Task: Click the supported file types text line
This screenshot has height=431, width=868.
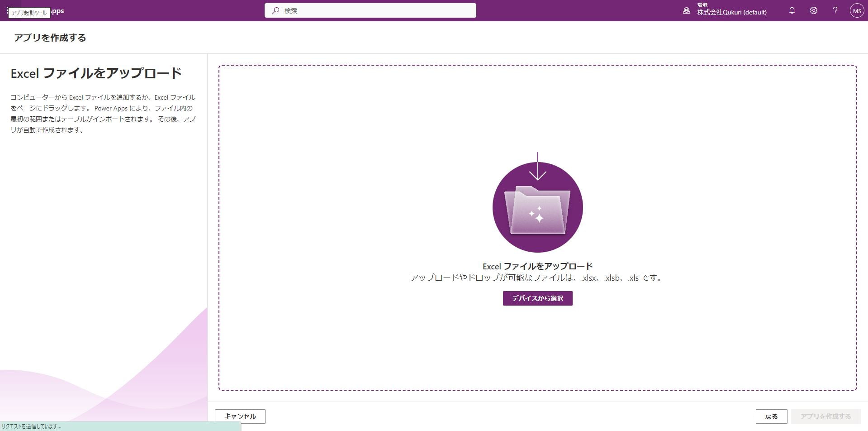Action: [537, 278]
